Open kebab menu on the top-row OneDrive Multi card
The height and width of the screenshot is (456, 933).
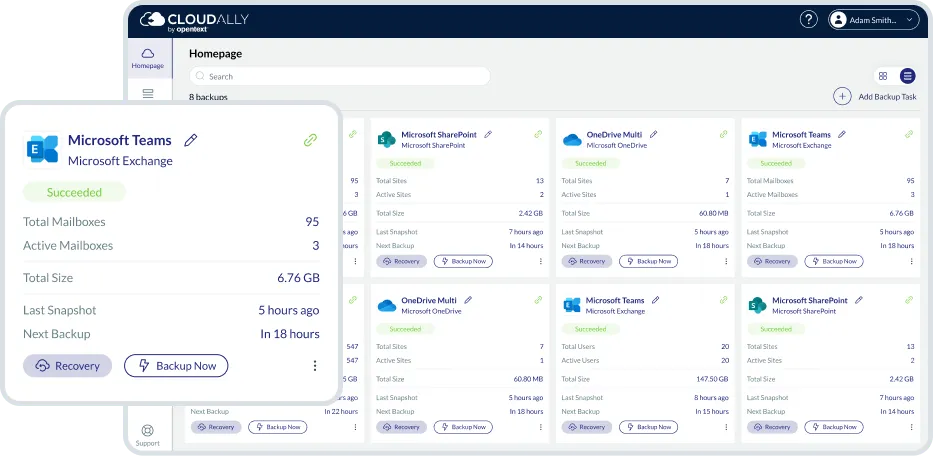coord(726,261)
